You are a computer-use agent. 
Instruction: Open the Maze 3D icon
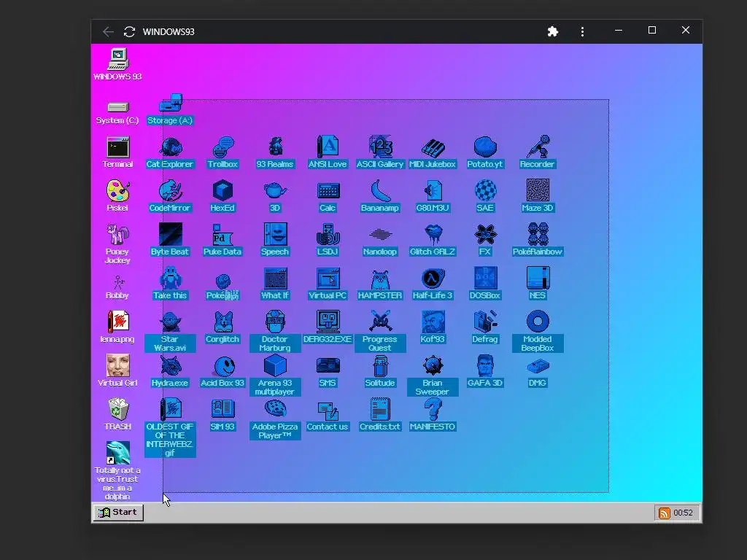[x=538, y=191]
